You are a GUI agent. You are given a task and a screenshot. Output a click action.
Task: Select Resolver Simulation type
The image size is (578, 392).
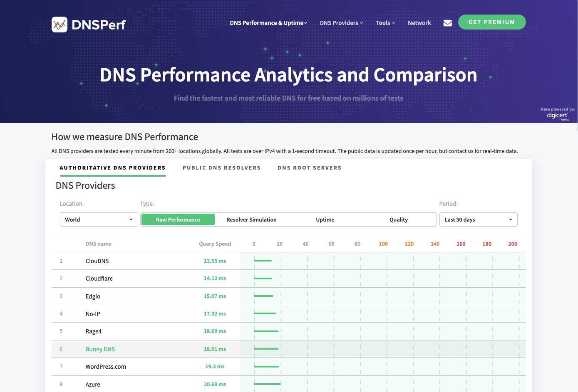(x=251, y=219)
